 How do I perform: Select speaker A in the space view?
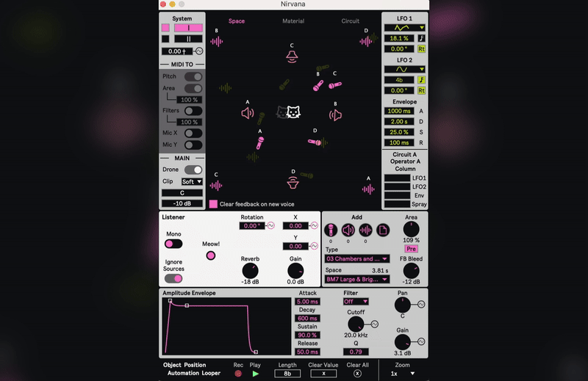click(248, 114)
